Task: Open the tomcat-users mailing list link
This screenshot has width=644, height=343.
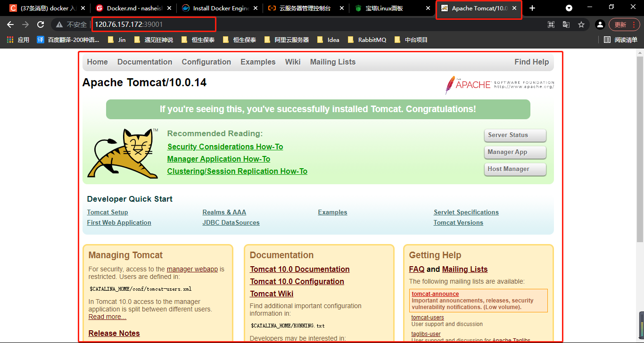Action: [428, 318]
